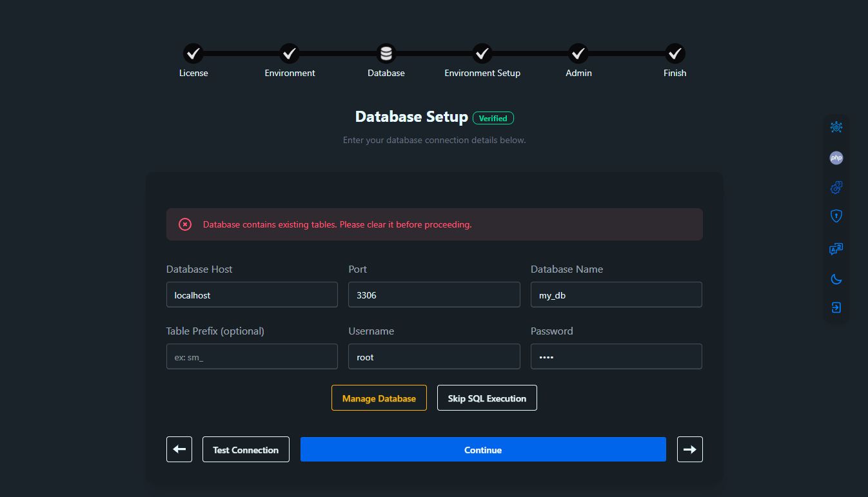This screenshot has width=868, height=497.
Task: Jump to the Admin step
Action: [578, 54]
